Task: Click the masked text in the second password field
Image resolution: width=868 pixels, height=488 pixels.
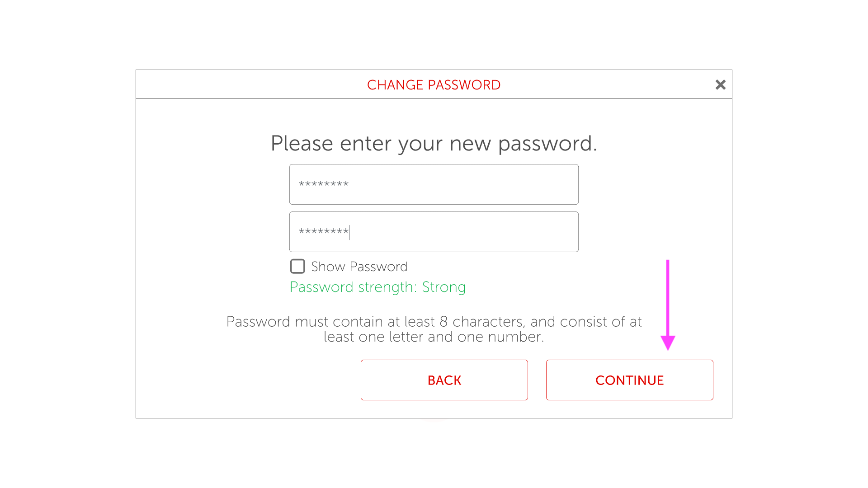Action: click(x=324, y=232)
